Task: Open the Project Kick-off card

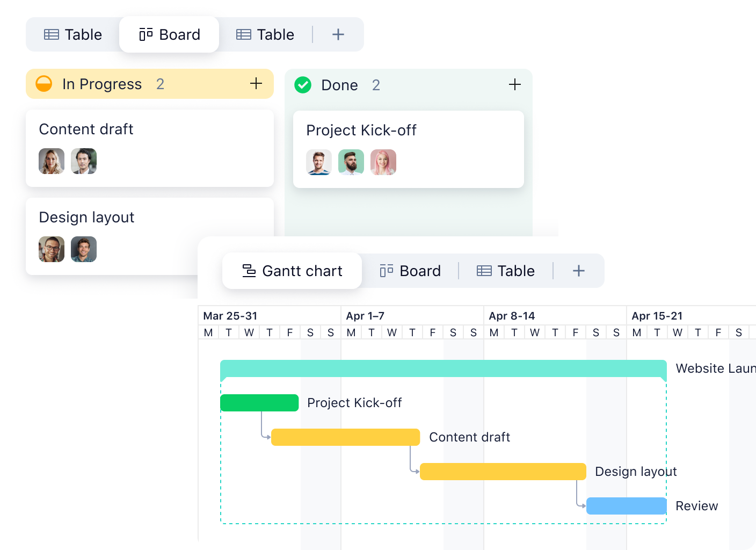Action: point(361,130)
